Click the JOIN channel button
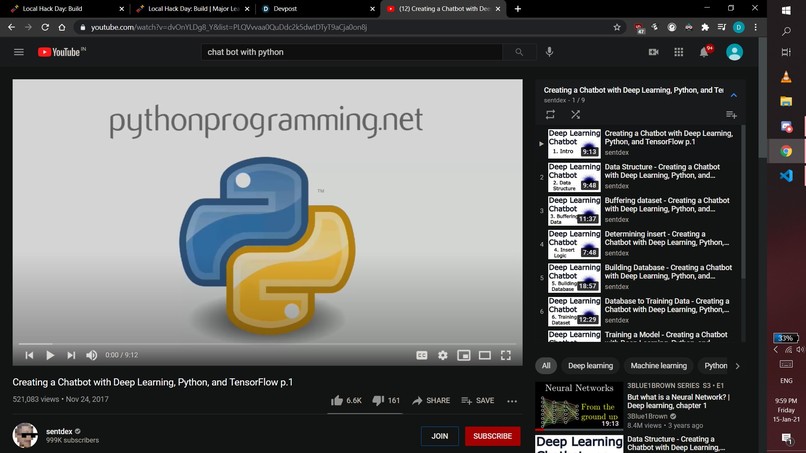 pos(439,436)
